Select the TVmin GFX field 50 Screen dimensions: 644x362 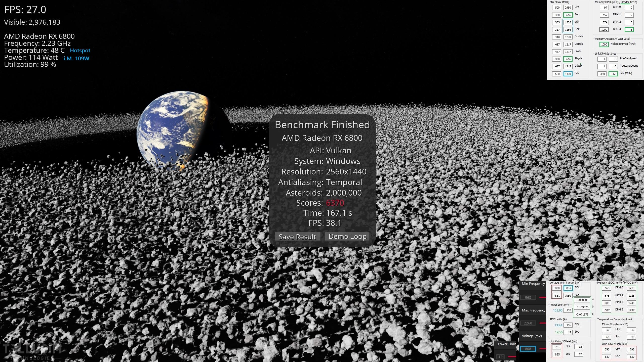pos(607,330)
